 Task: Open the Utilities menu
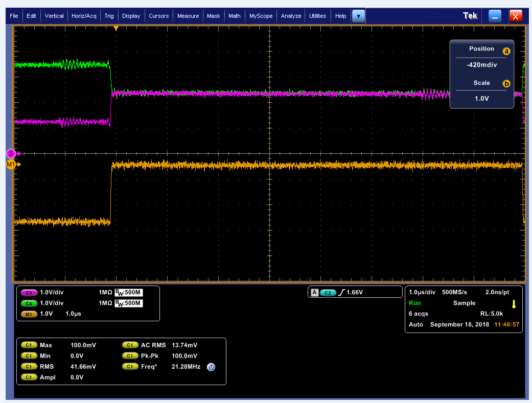click(x=317, y=16)
